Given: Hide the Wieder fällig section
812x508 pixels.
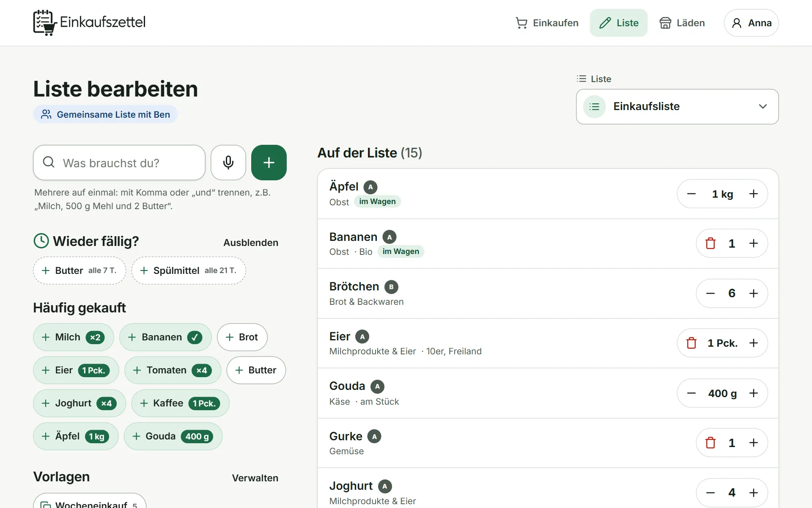Looking at the screenshot, I should (251, 243).
